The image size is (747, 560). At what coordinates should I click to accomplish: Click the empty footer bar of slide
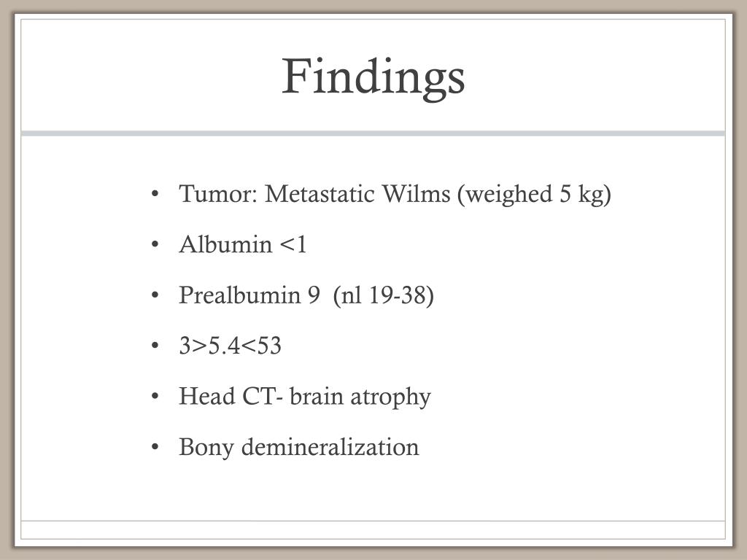pos(373,529)
